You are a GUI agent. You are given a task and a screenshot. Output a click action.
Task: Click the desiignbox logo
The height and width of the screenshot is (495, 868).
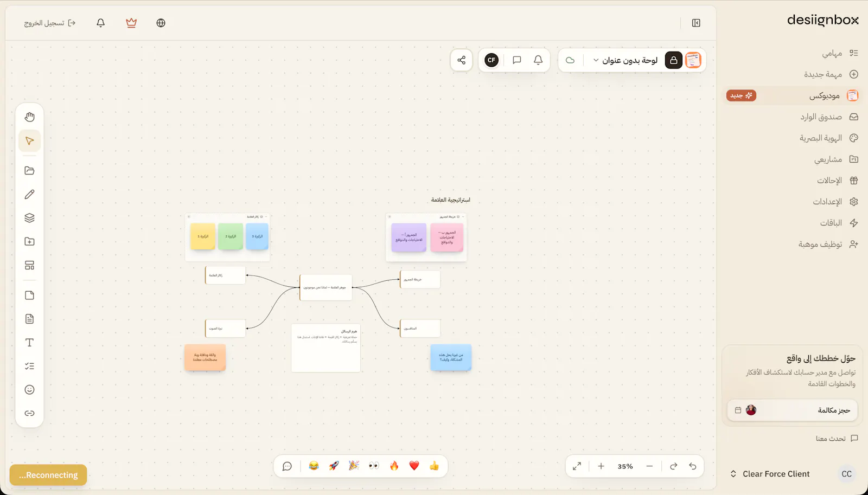point(822,20)
